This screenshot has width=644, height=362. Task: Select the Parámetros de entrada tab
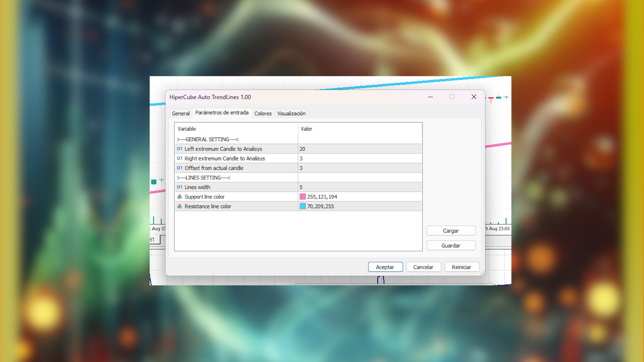(222, 113)
